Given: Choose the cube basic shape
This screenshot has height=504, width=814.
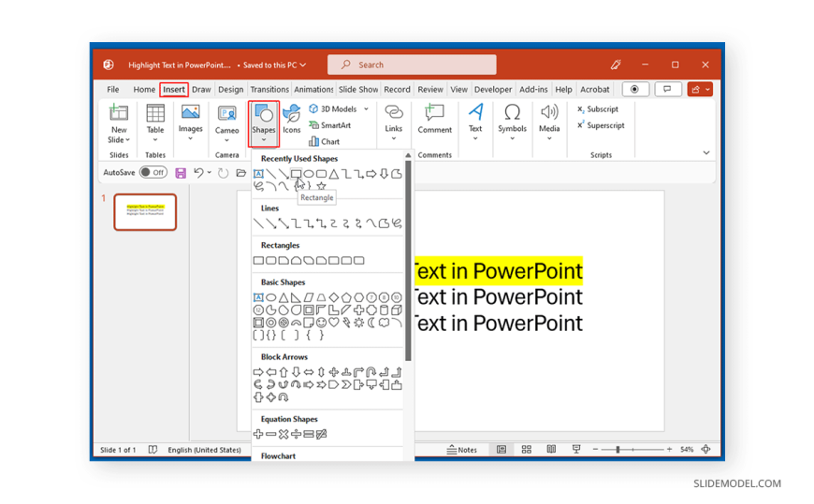Looking at the screenshot, I should point(397,310).
